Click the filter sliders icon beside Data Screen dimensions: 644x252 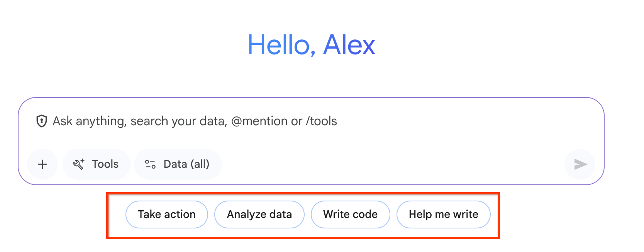coord(150,164)
